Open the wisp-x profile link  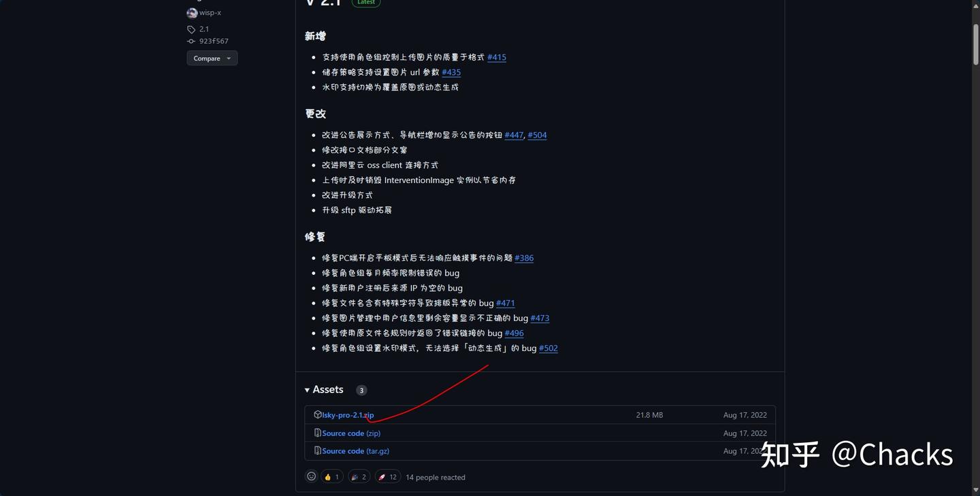click(x=210, y=13)
